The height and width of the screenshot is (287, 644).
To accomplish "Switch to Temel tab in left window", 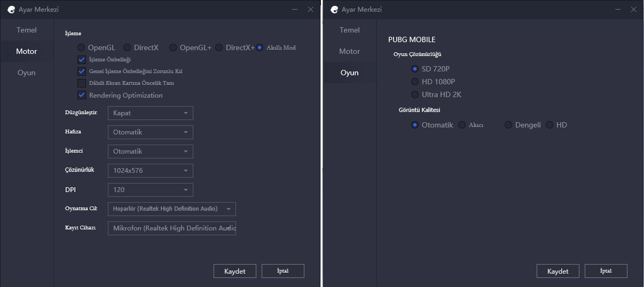I will point(27,30).
